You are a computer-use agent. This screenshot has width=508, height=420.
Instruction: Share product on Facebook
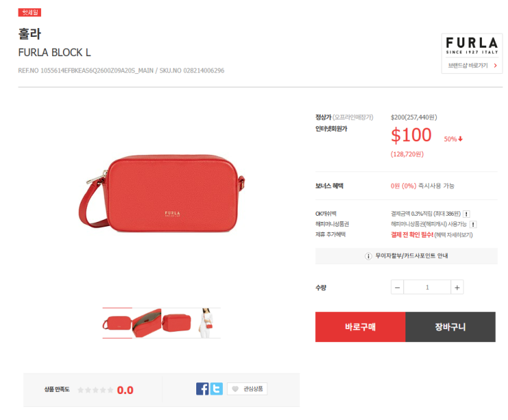coord(202,389)
